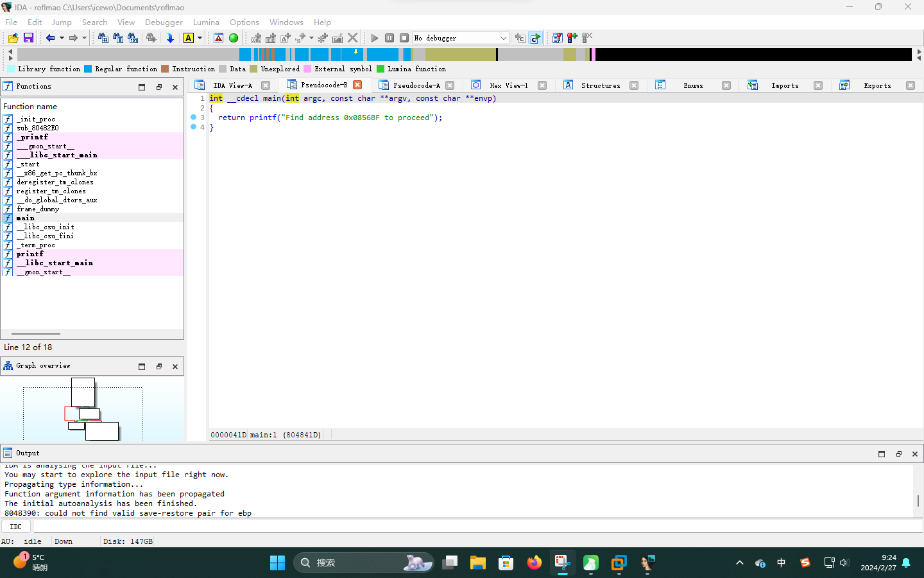Open the Windows Start menu
The height and width of the screenshot is (578, 924).
pos(277,563)
